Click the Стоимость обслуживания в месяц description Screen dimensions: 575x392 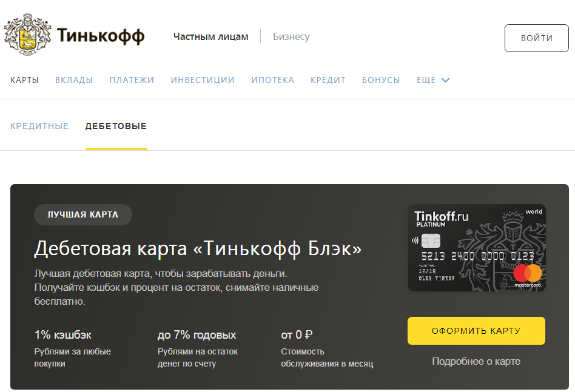click(327, 357)
